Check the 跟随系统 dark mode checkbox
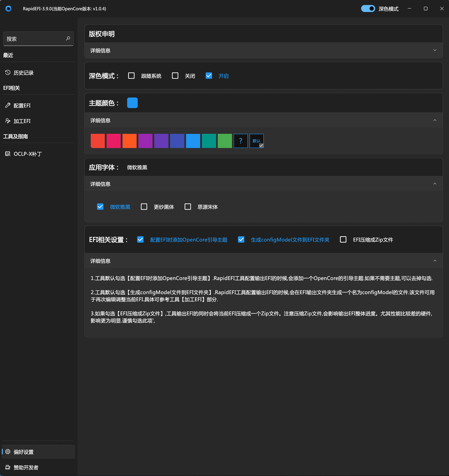Screen dimensions: 449x476 pos(131,76)
